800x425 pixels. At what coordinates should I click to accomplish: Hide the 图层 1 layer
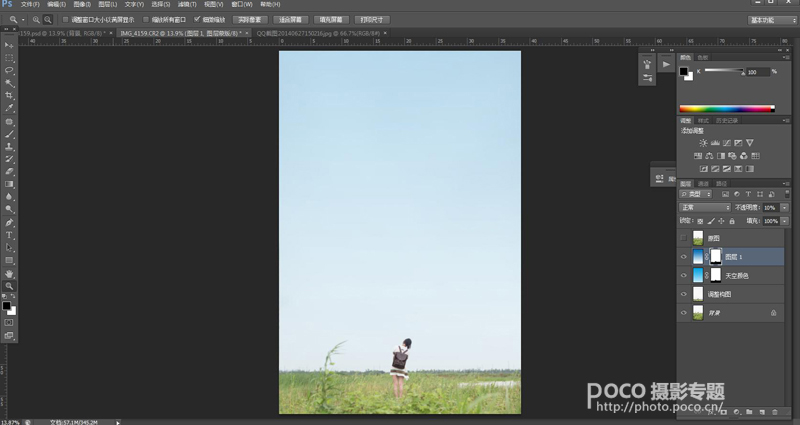coord(684,257)
